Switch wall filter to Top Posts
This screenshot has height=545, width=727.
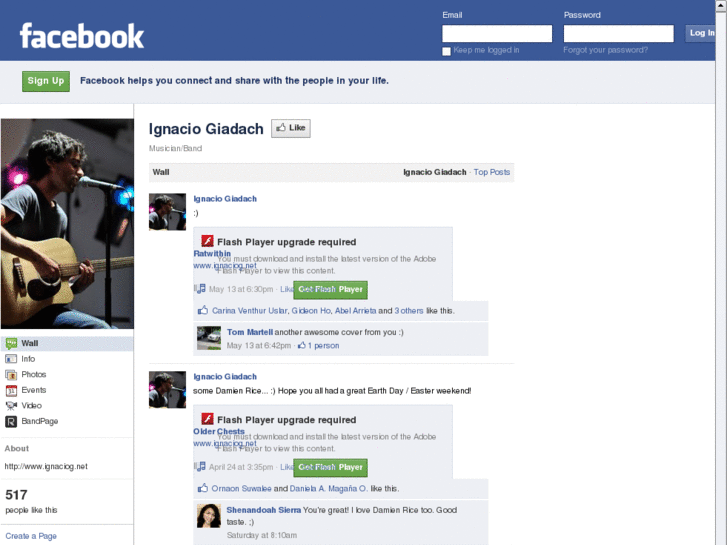(491, 172)
